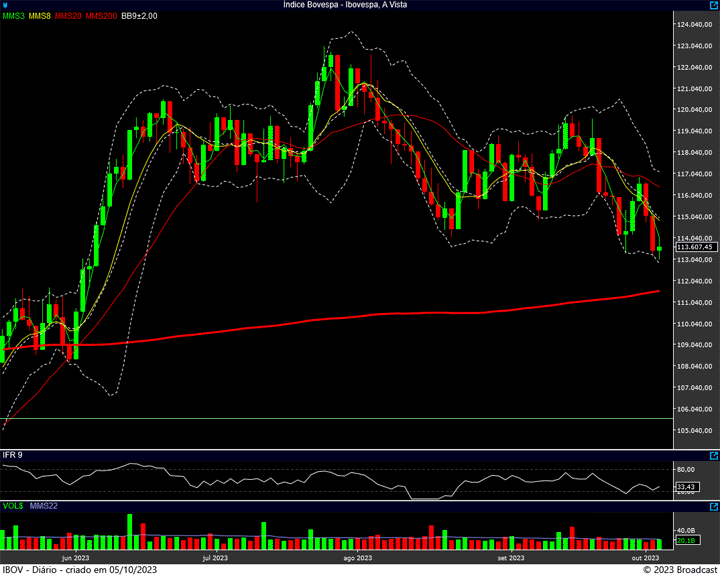
Task: Pop out the VOL$ volume panel
Action: click(713, 506)
